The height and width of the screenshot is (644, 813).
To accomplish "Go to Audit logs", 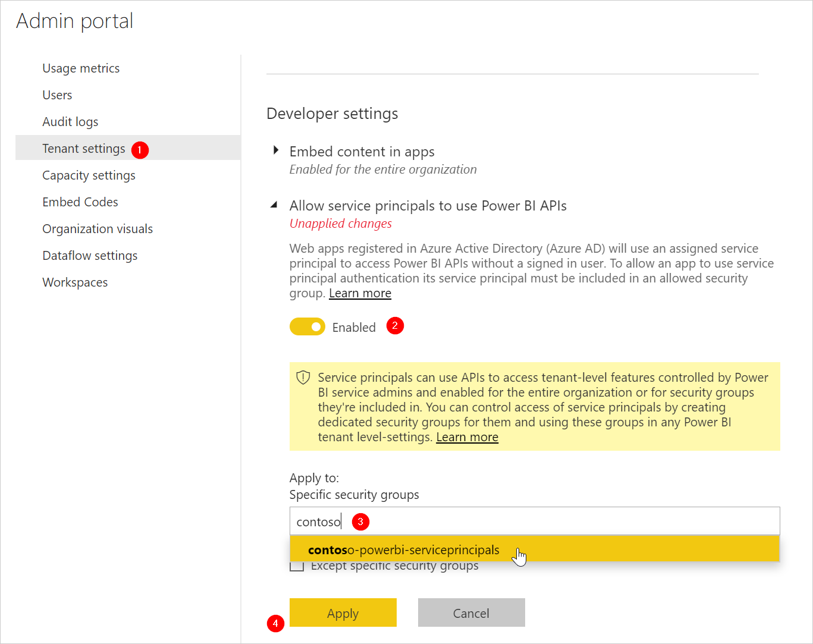I will pos(70,122).
